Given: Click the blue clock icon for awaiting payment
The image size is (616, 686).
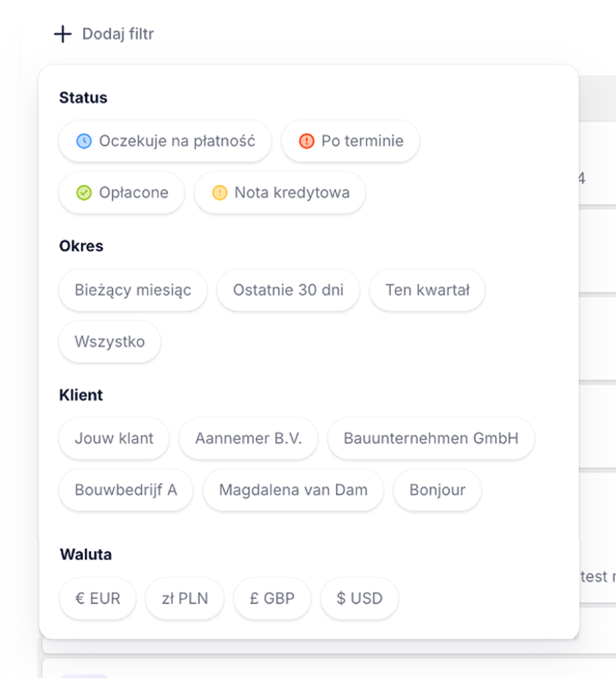Looking at the screenshot, I should coord(84,141).
